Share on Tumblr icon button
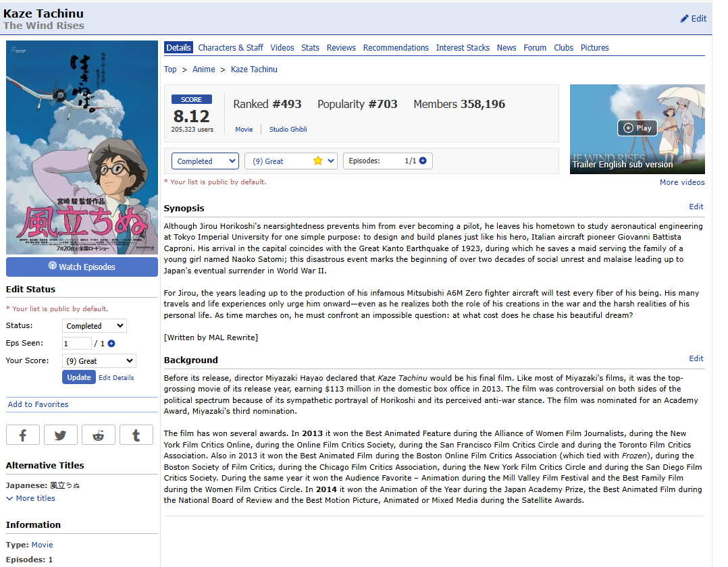 [x=136, y=435]
